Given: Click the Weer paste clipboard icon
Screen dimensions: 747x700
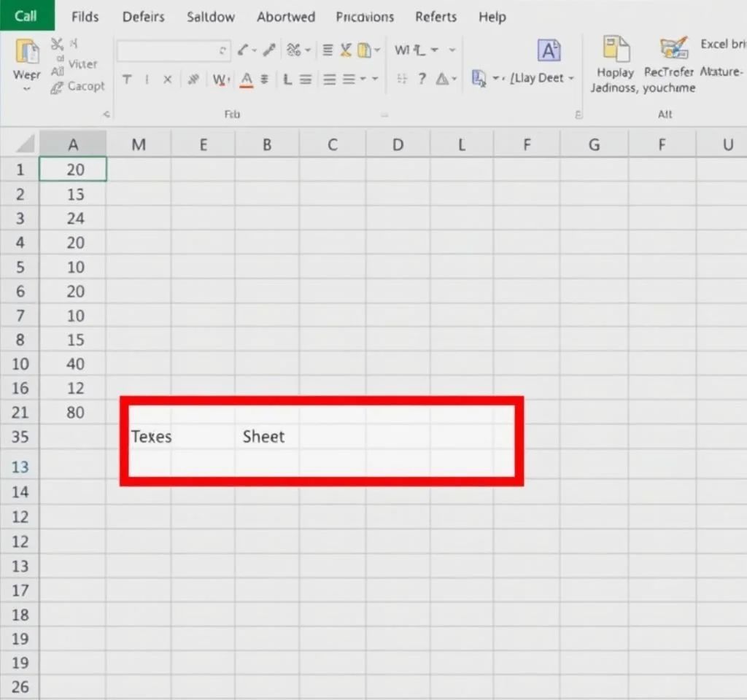Looking at the screenshot, I should point(27,52).
